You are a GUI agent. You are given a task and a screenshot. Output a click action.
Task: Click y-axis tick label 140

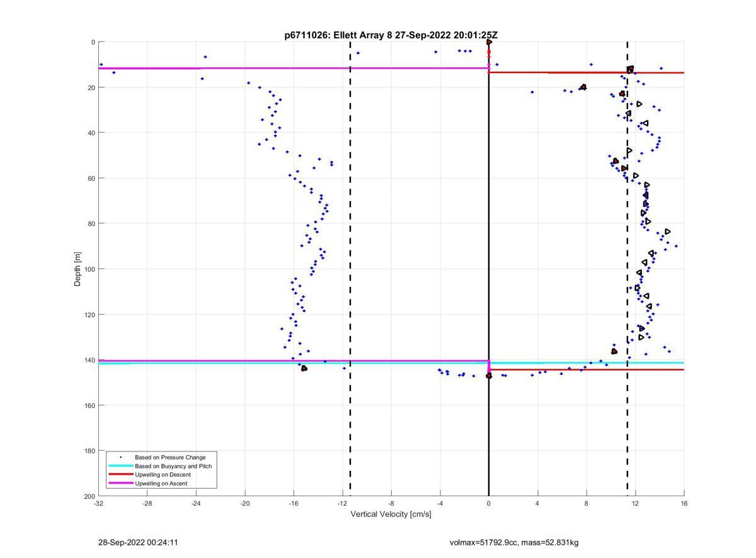89,360
